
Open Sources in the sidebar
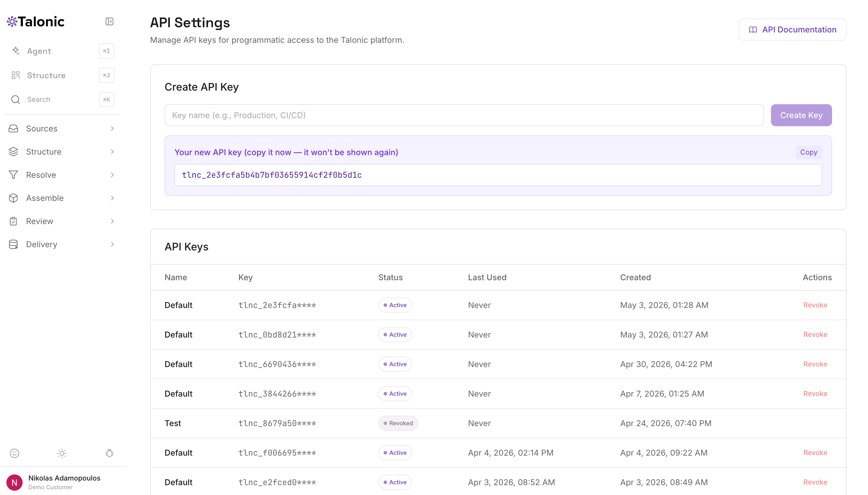click(62, 129)
